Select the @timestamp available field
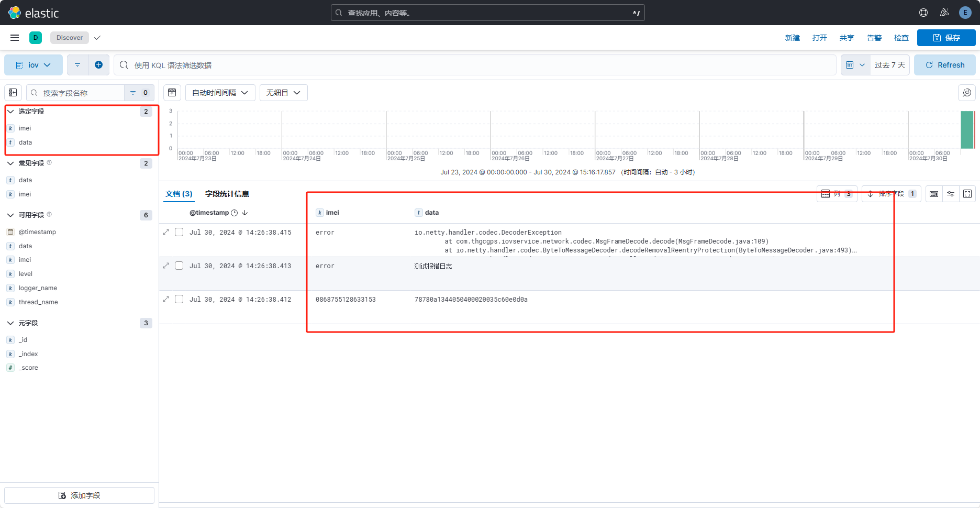 37,232
